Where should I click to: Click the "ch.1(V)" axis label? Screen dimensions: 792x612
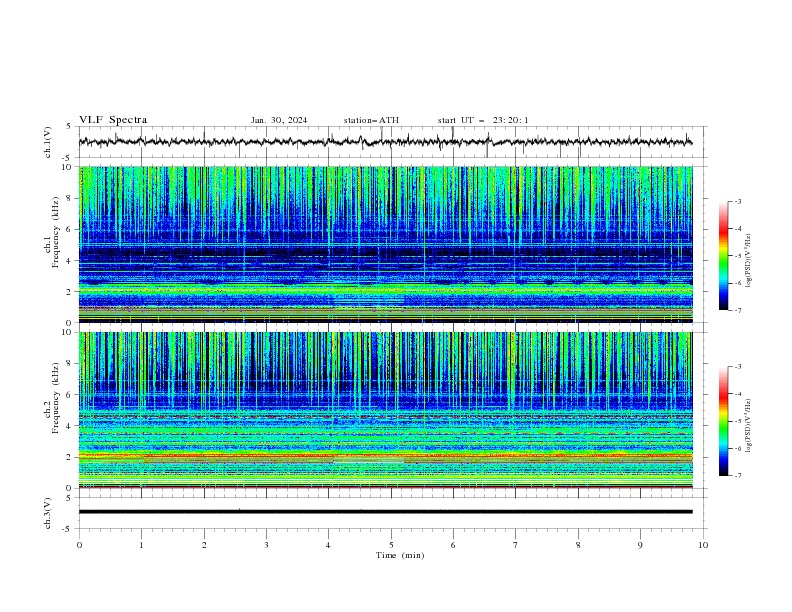click(x=48, y=142)
